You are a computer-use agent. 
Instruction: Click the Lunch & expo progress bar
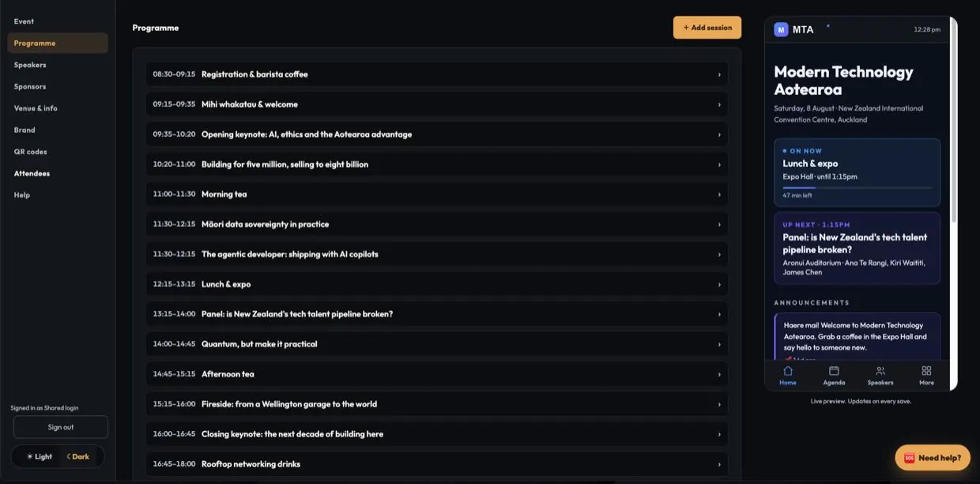pos(857,187)
